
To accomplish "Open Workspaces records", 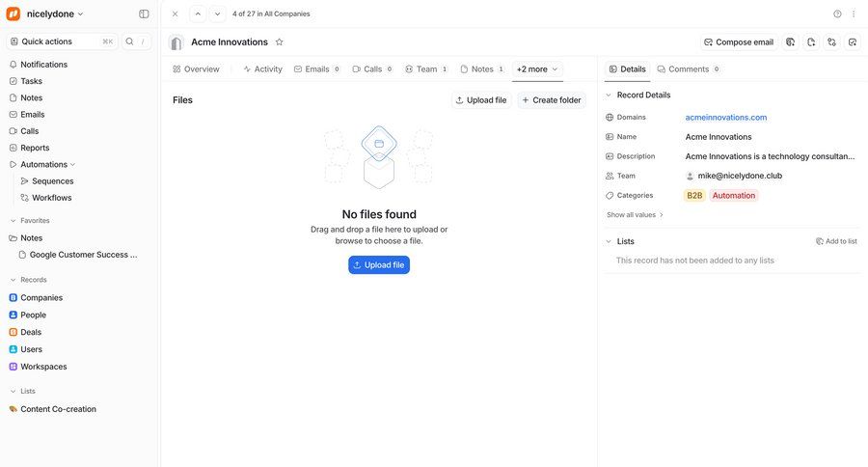I will pos(43,367).
